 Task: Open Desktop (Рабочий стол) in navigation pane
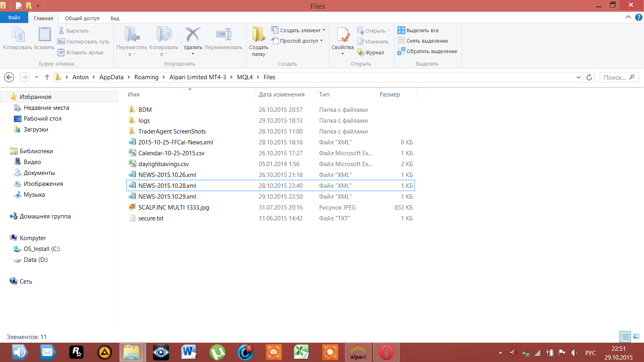(x=42, y=119)
